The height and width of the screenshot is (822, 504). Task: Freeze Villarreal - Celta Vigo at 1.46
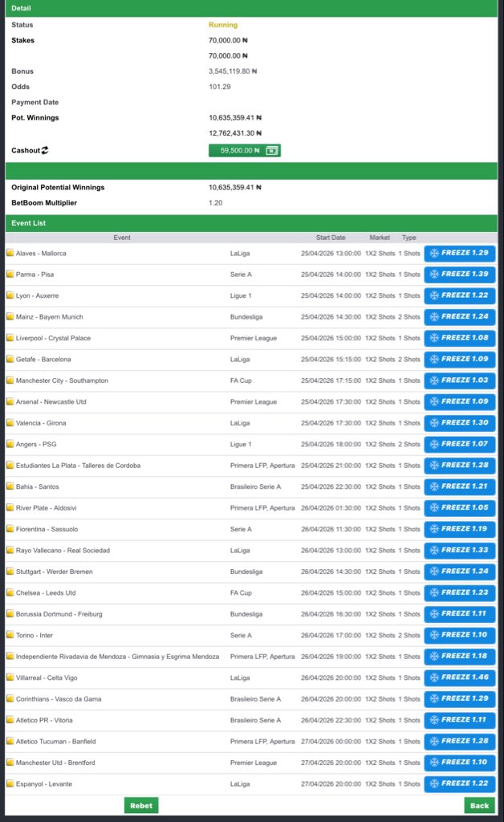(x=460, y=678)
